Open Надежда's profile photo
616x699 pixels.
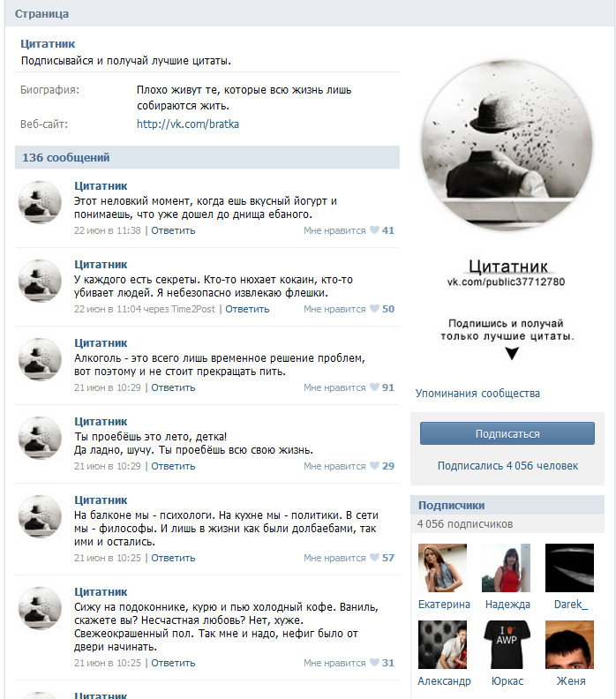tap(506, 567)
